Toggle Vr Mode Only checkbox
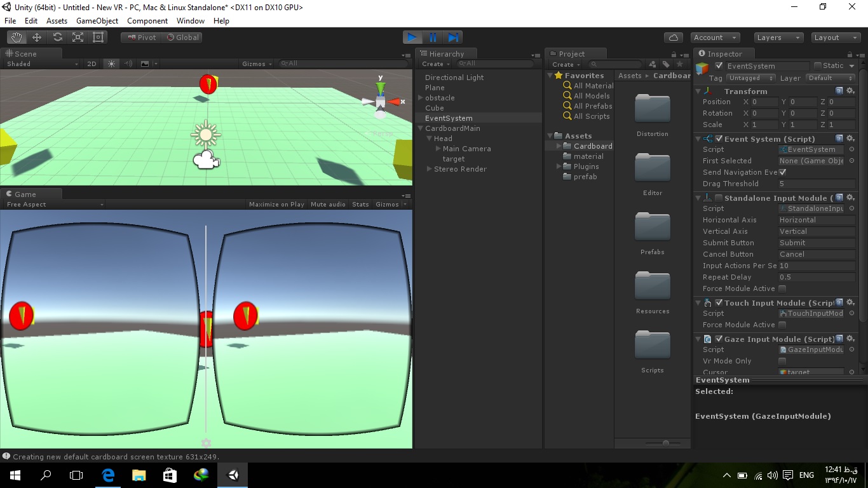 (782, 361)
